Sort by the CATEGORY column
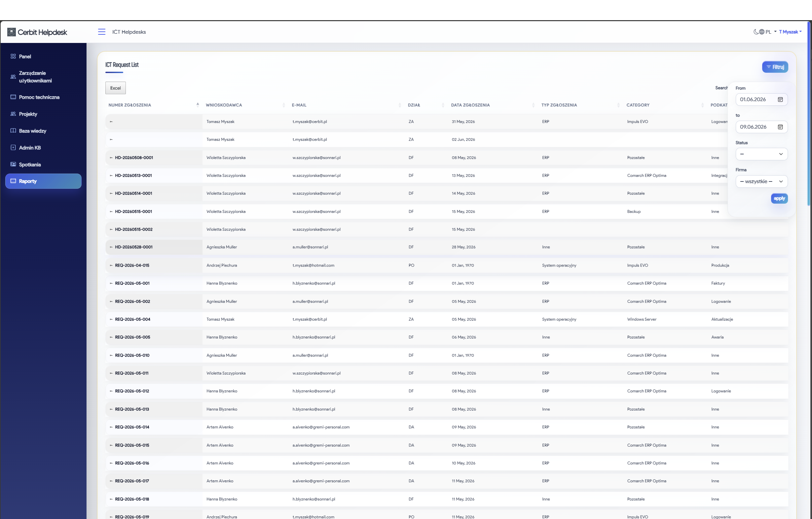 pyautogui.click(x=665, y=105)
